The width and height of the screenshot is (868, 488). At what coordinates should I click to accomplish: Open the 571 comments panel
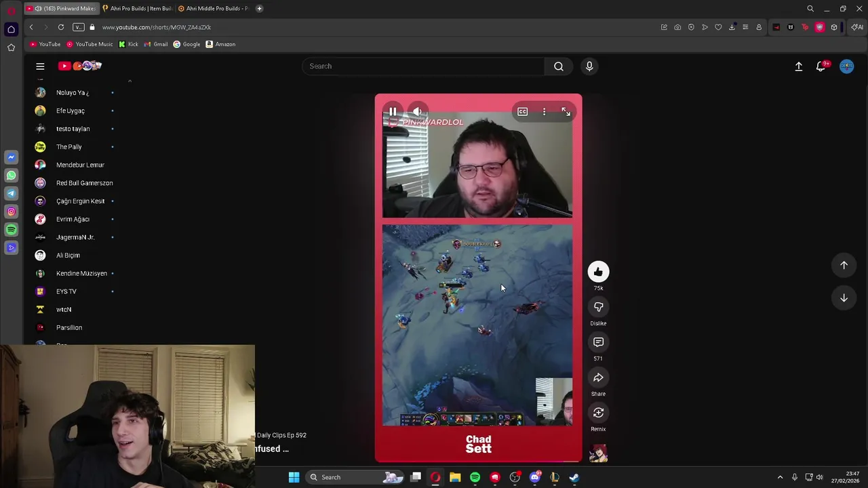[x=598, y=342]
